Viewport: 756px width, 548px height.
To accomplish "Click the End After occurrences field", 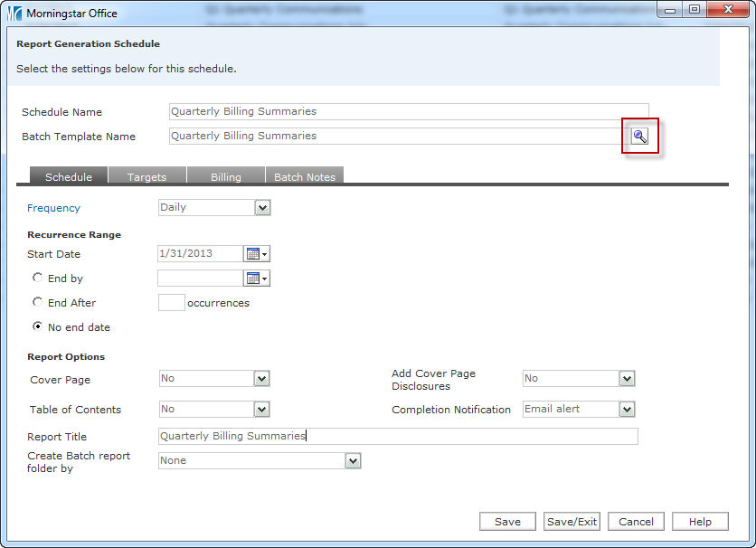I will click(171, 303).
